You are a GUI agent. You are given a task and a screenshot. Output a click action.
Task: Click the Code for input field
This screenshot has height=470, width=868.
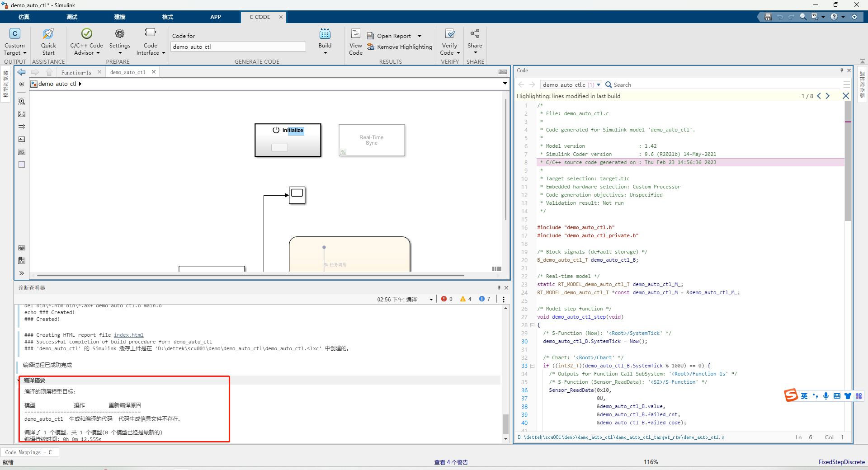click(x=238, y=47)
